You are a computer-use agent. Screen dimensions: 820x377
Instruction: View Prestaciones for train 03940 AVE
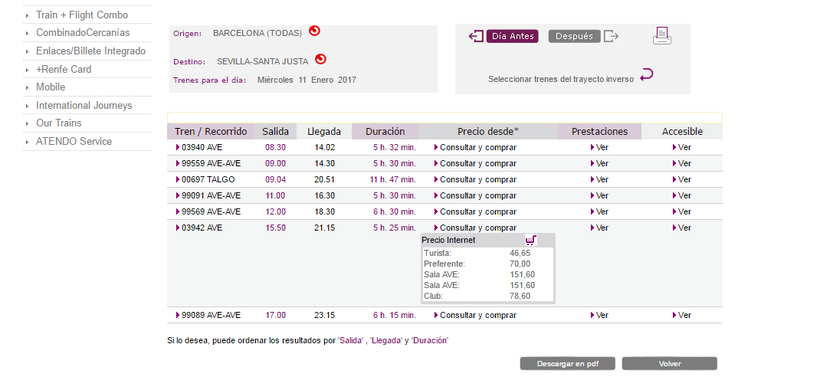599,147
